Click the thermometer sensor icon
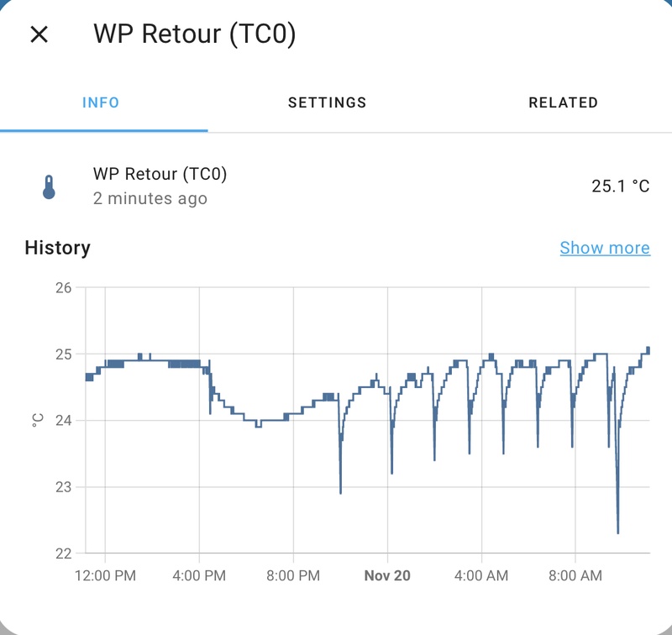Screen dimensions: 672x635 click(x=49, y=186)
